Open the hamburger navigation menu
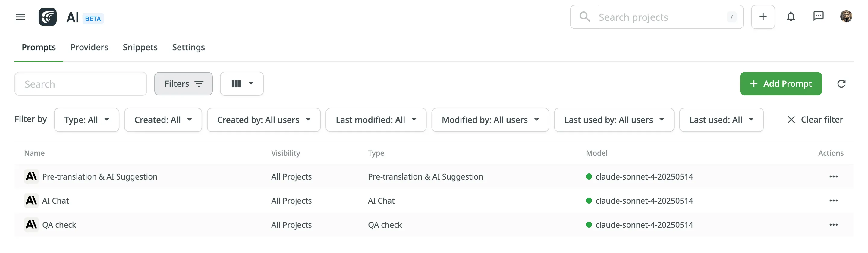The height and width of the screenshot is (253, 868). [x=20, y=17]
